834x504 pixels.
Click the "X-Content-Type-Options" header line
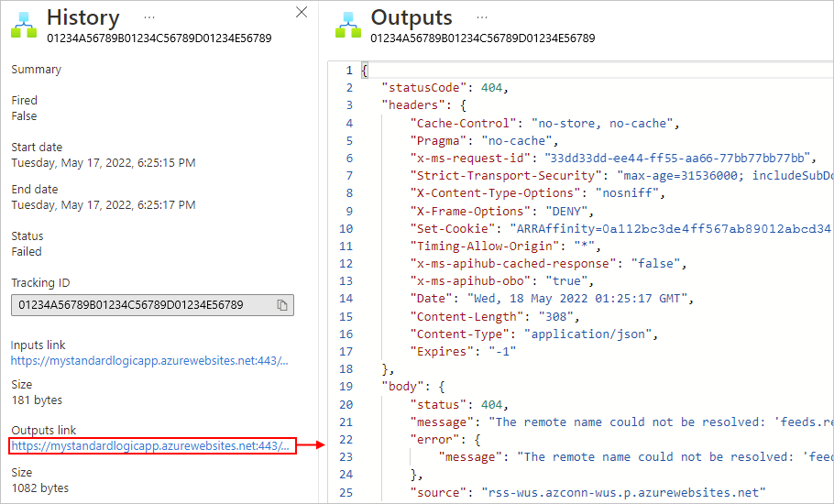point(538,193)
